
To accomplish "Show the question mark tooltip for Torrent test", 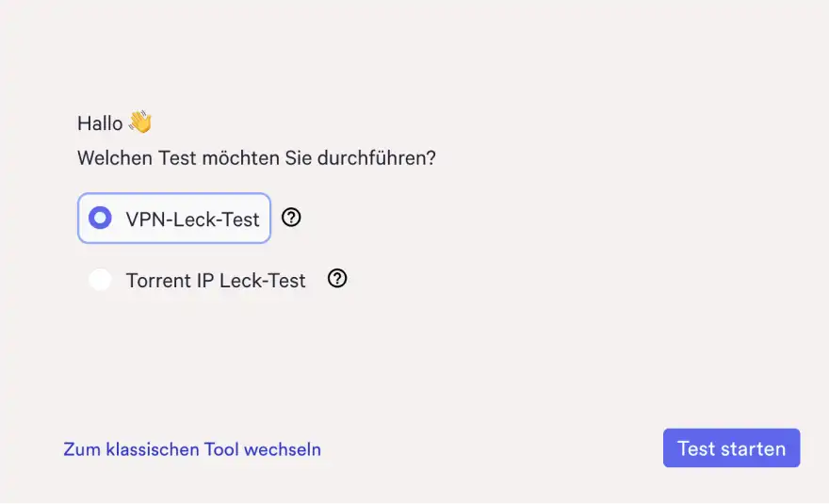I will click(337, 279).
